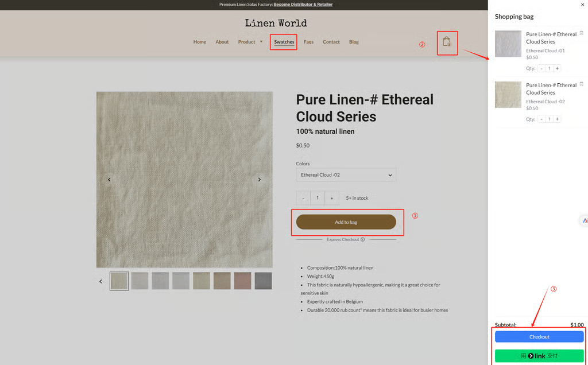Screen dimensions: 588x365
Task: Open the shopping bag icon in header
Action: click(x=446, y=41)
